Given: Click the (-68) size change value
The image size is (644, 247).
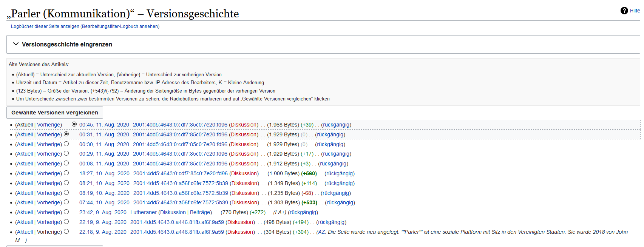Looking at the screenshot, I should [x=307, y=193].
